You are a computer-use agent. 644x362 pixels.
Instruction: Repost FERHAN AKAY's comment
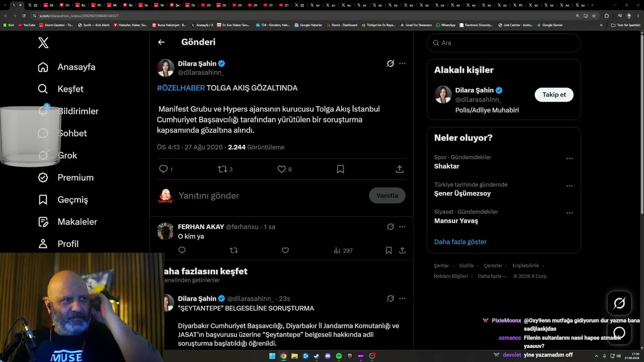[233, 250]
